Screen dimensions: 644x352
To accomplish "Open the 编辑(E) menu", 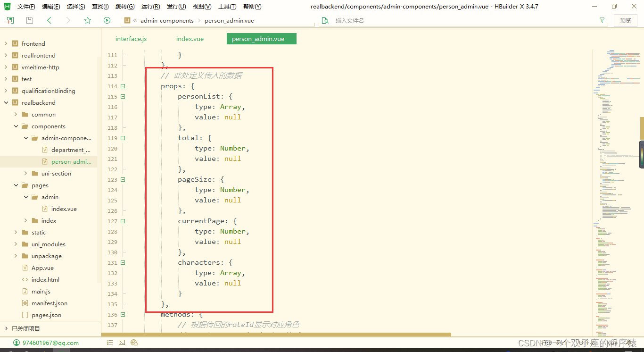I will [51, 7].
